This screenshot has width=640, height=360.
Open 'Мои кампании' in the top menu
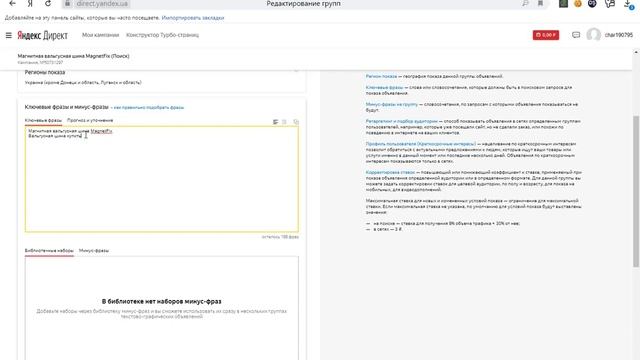pos(100,35)
